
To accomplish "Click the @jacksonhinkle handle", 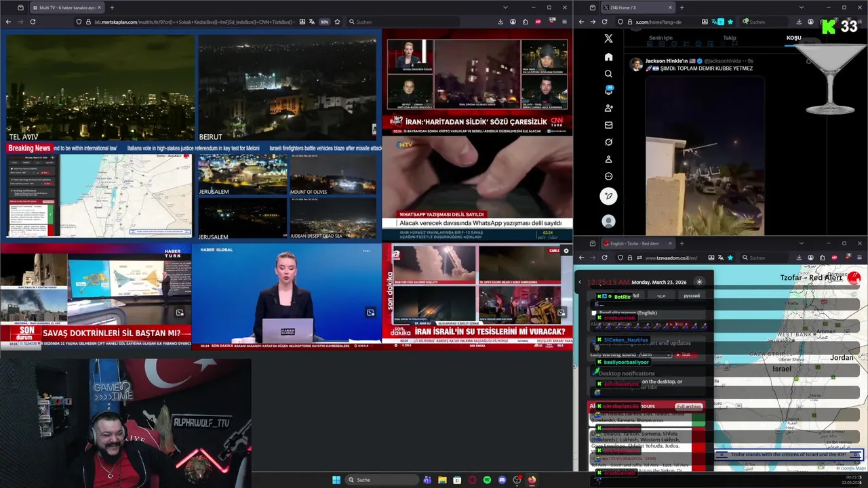I will [723, 61].
